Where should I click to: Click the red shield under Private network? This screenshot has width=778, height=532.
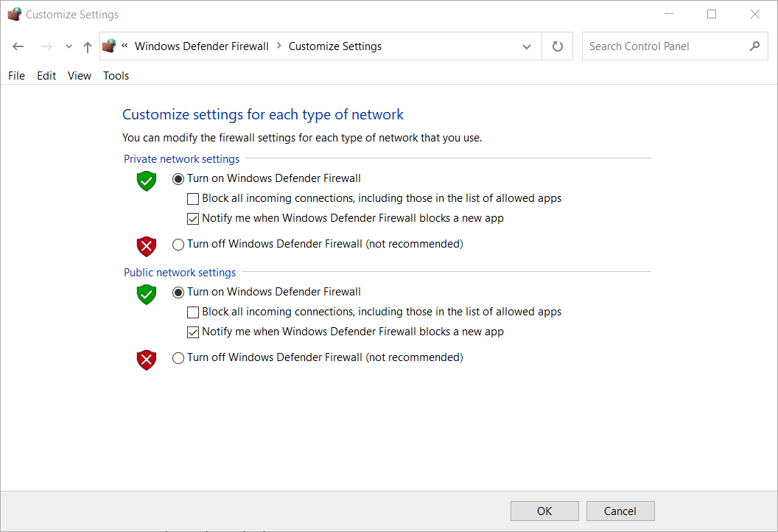pos(147,247)
